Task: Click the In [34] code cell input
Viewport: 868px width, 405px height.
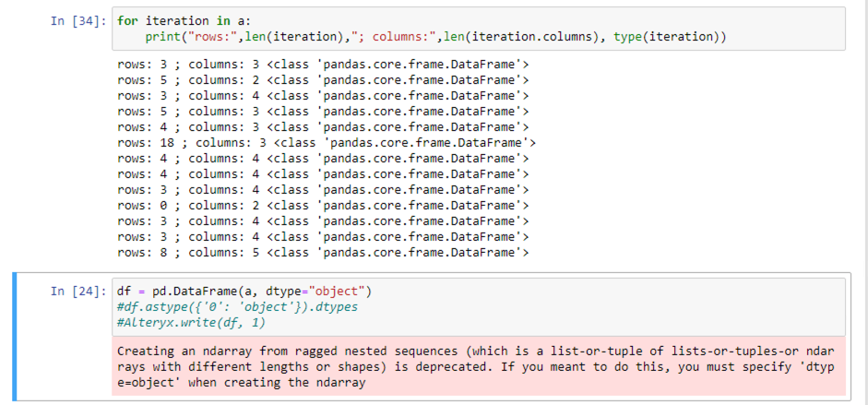Action: [x=479, y=29]
